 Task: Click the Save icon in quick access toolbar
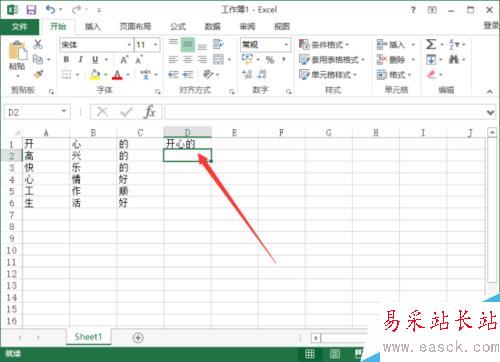(31, 10)
